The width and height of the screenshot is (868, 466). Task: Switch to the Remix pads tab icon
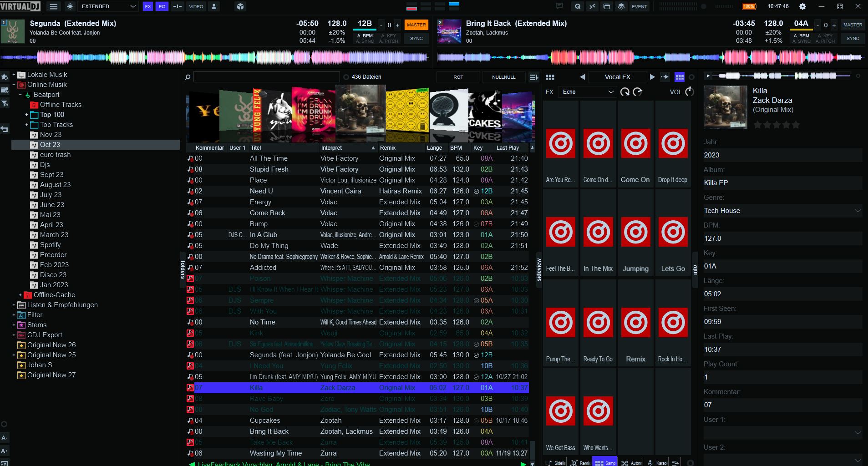click(574, 462)
